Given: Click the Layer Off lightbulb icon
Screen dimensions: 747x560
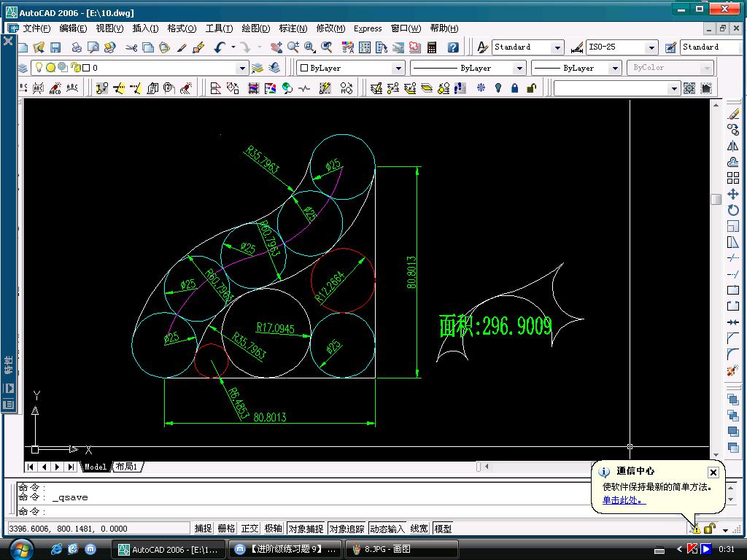Looking at the screenshot, I should 498,88.
